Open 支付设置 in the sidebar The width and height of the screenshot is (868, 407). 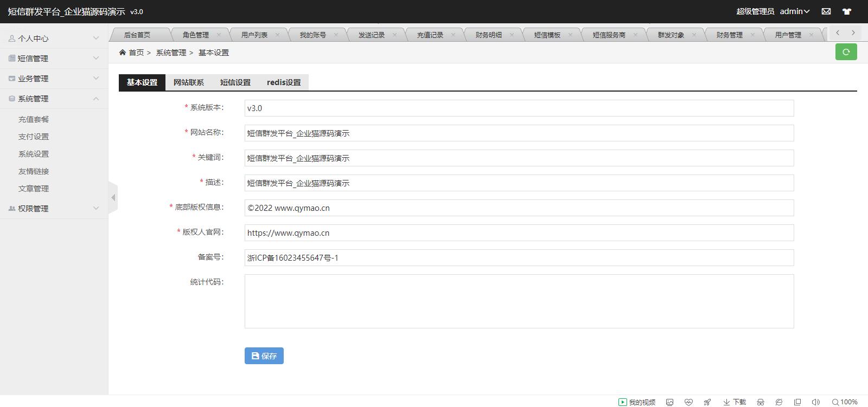coord(34,137)
